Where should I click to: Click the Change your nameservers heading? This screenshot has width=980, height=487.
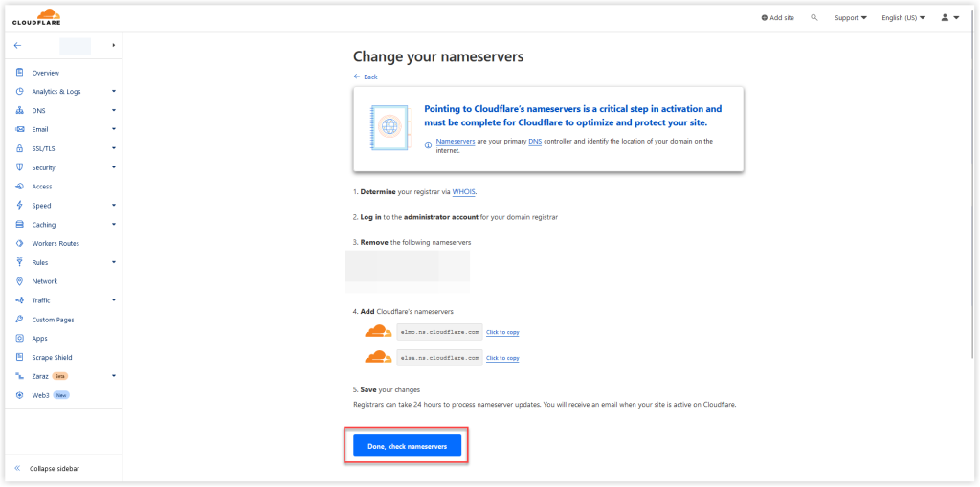click(x=438, y=56)
